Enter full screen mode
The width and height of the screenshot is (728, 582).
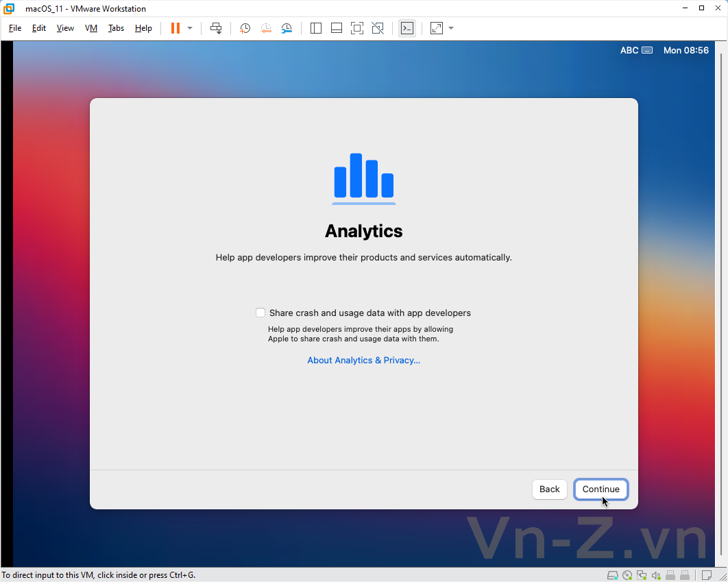tap(357, 28)
